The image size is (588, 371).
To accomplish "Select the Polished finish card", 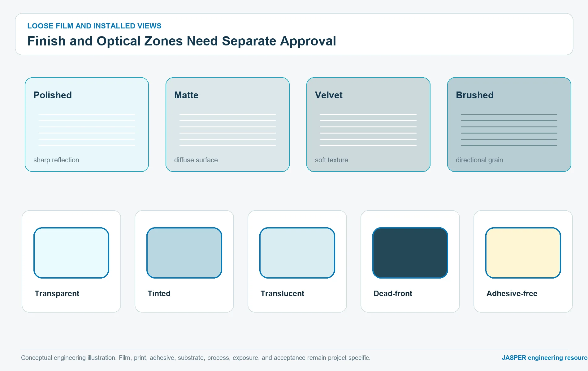I will [x=87, y=125].
